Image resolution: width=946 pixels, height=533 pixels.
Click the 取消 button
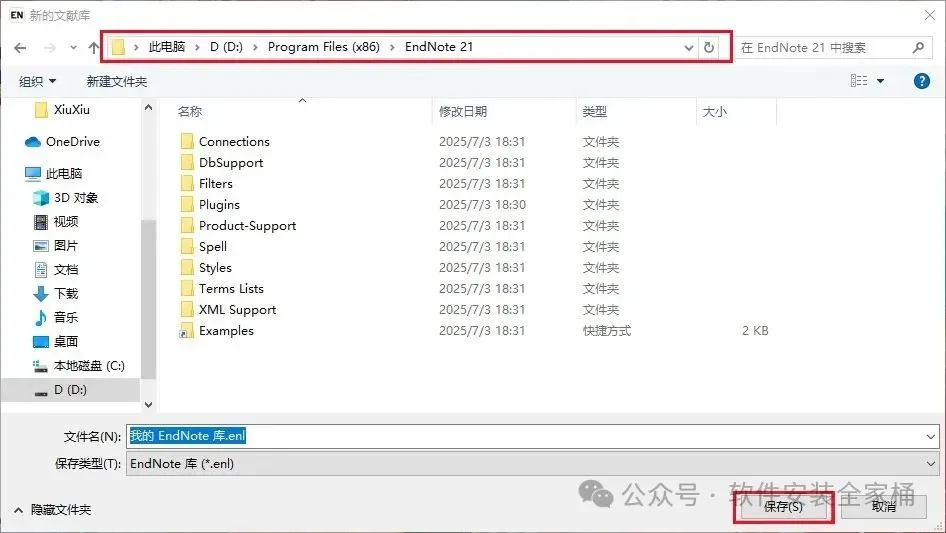click(x=884, y=507)
